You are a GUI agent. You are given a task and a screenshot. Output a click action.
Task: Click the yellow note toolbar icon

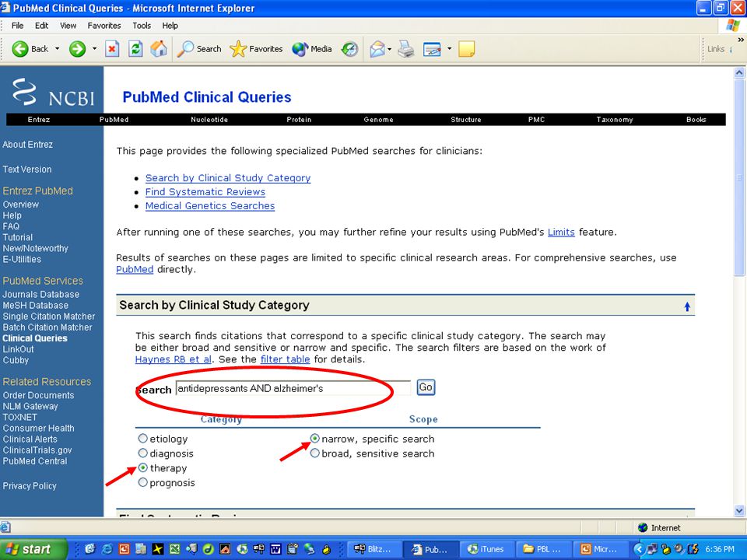(x=466, y=48)
